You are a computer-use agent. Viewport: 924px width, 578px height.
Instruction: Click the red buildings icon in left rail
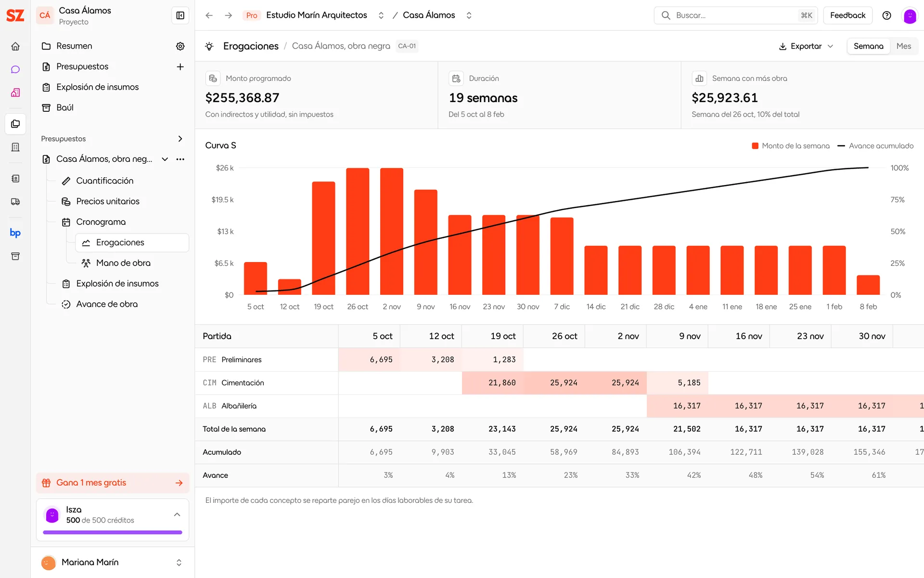[15, 92]
